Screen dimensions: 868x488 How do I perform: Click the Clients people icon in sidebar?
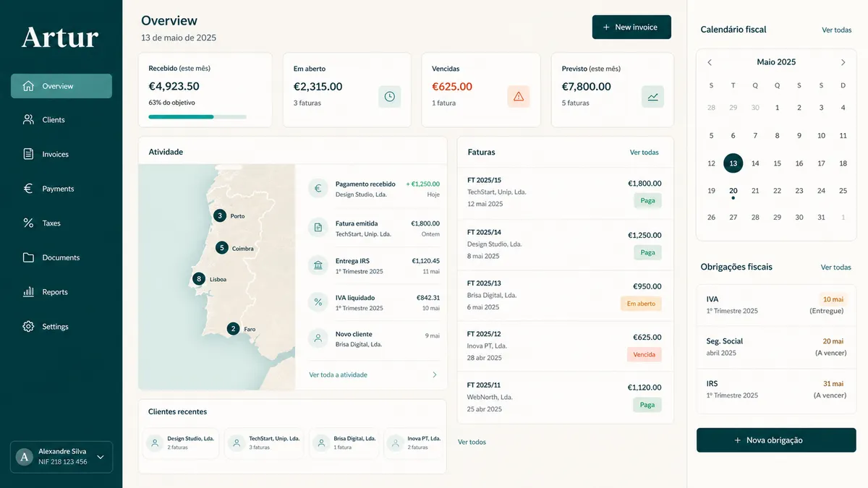[28, 119]
